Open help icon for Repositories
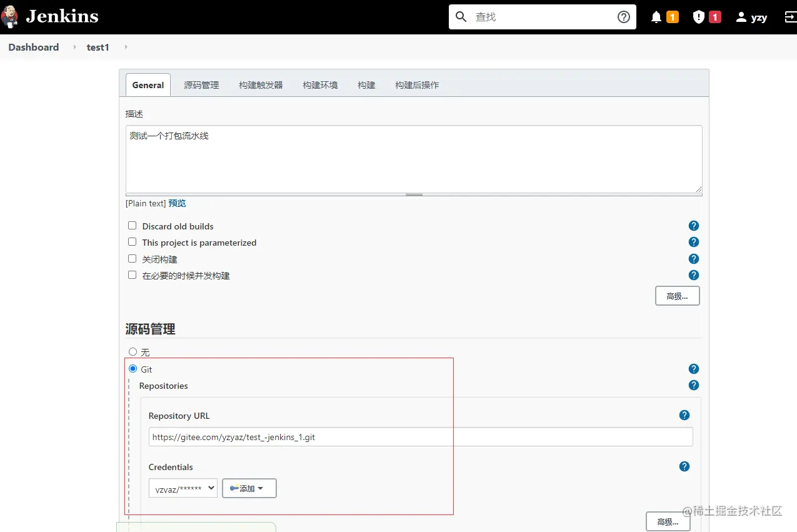Viewport: 797px width, 532px height. 694,385
